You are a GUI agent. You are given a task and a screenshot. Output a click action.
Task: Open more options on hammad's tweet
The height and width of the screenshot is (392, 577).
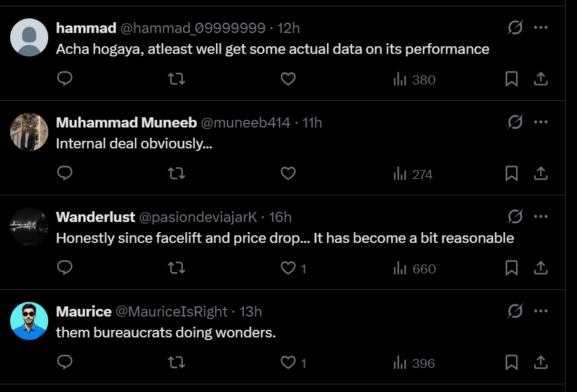tap(541, 28)
